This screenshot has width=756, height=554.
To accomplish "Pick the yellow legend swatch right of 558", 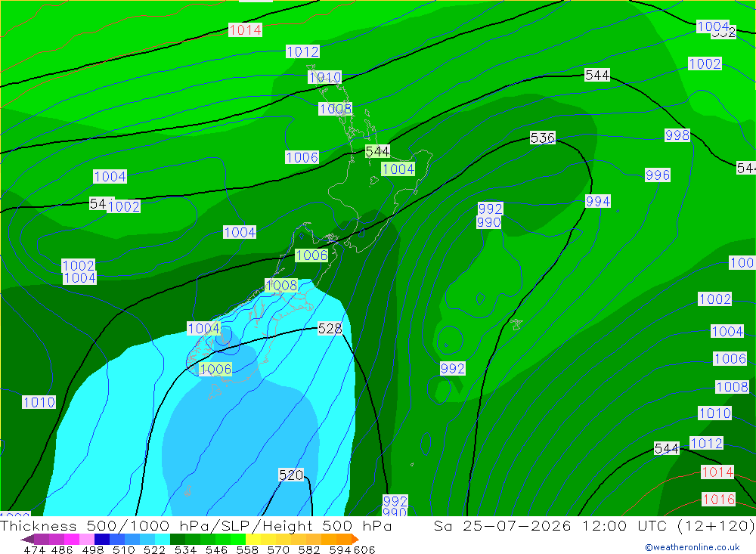I will (253, 539).
